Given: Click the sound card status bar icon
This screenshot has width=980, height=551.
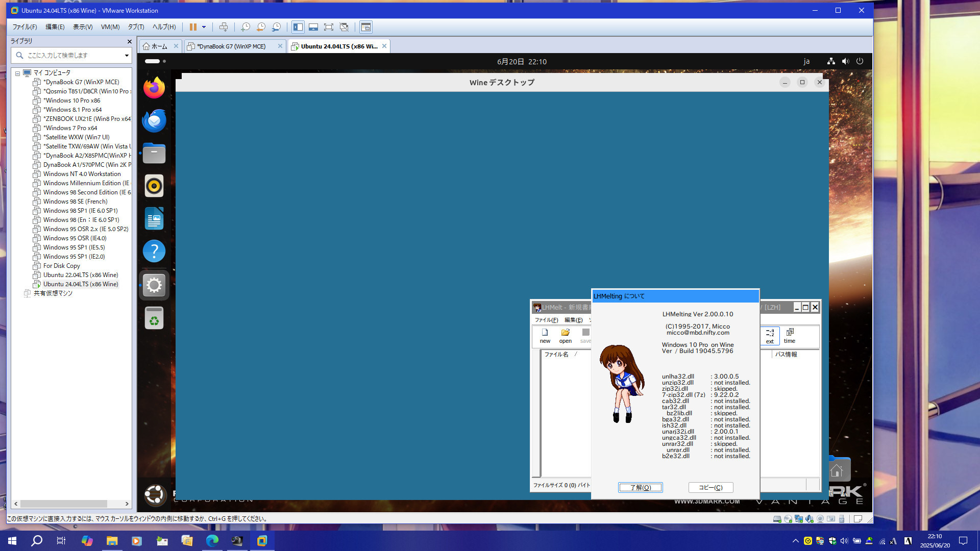Looking at the screenshot, I should (x=809, y=519).
